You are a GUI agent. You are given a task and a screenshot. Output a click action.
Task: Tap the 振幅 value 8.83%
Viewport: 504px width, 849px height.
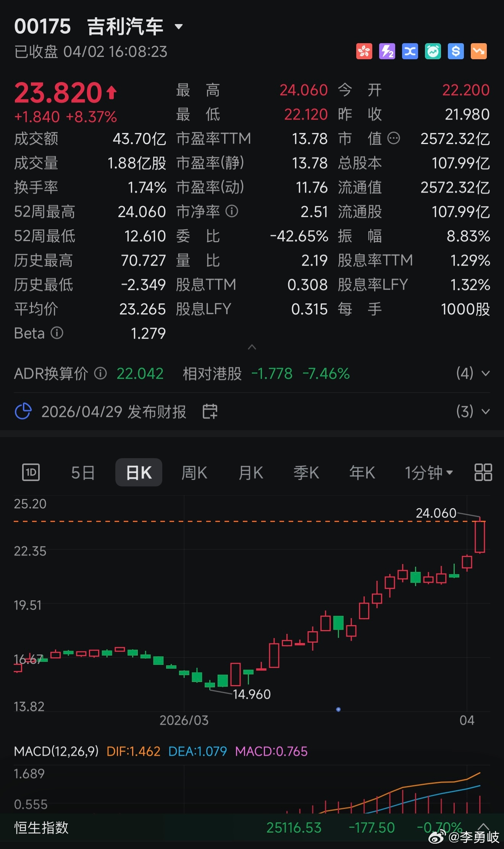pos(468,236)
